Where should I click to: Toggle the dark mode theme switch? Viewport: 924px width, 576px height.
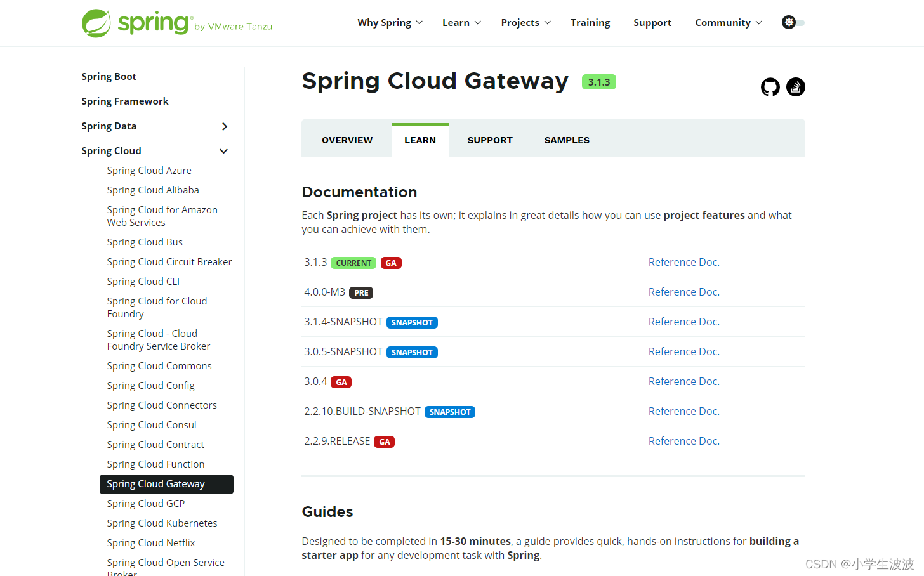coord(793,22)
